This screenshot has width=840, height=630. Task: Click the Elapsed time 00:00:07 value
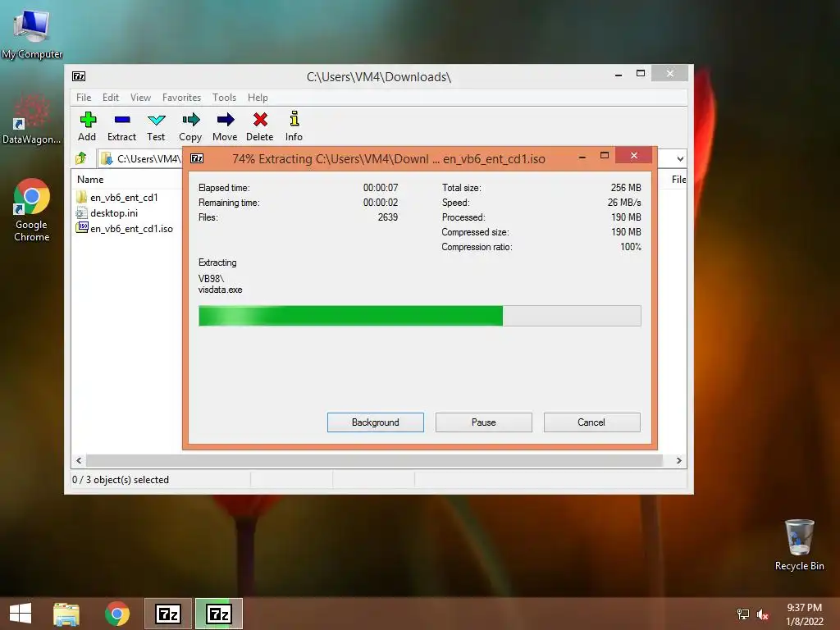pyautogui.click(x=381, y=188)
